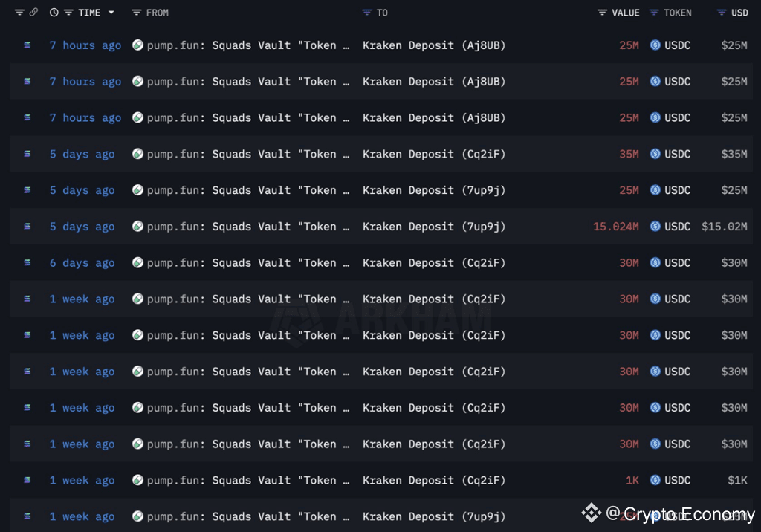Viewport: 761px width, 532px height.
Task: Click the pump.fun icon on the 6 days ago row
Action: coord(137,262)
